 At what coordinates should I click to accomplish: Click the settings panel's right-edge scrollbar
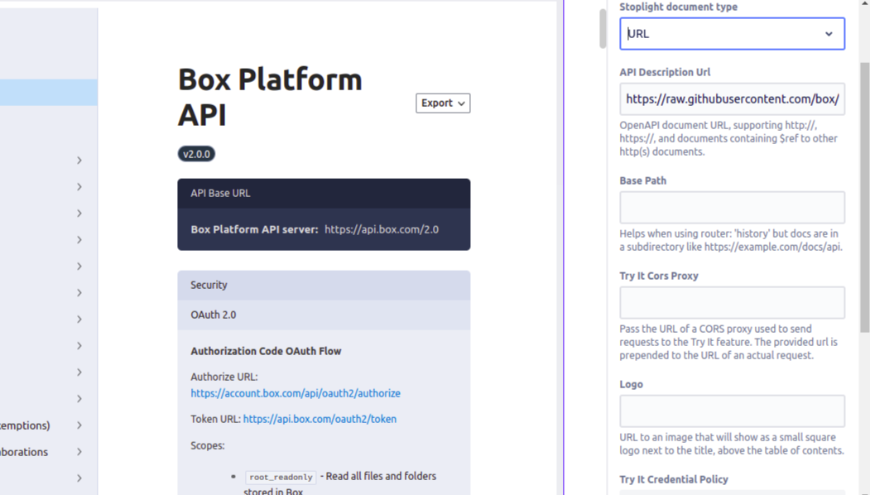864,200
